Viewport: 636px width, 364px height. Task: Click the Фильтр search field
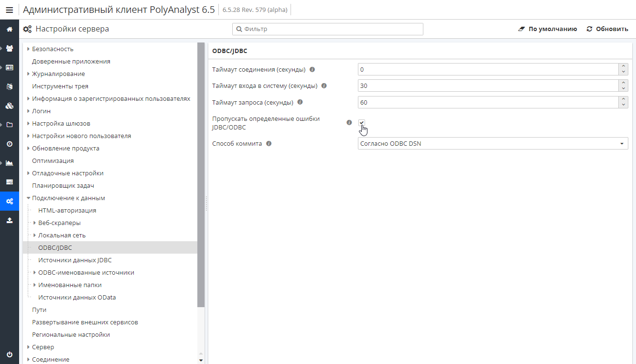click(328, 29)
